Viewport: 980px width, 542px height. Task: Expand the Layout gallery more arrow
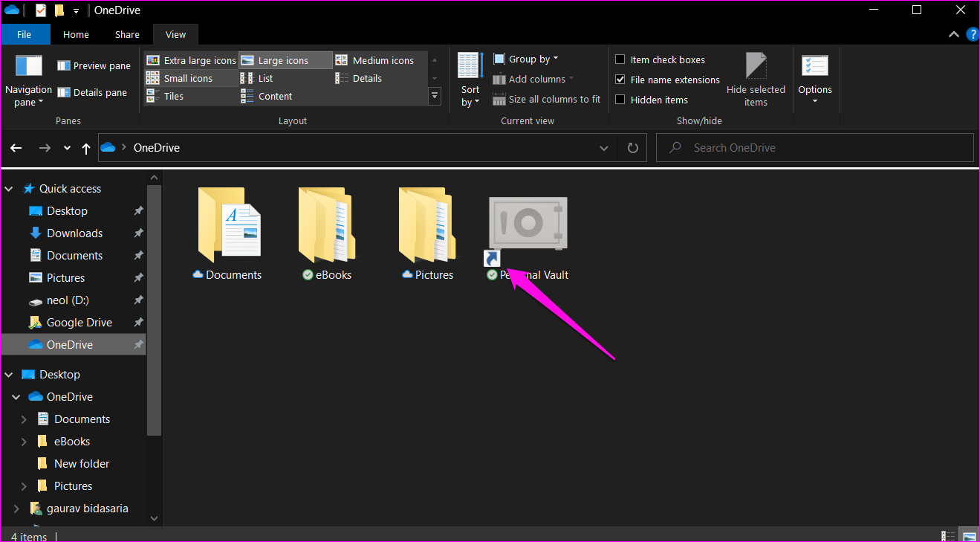(435, 96)
